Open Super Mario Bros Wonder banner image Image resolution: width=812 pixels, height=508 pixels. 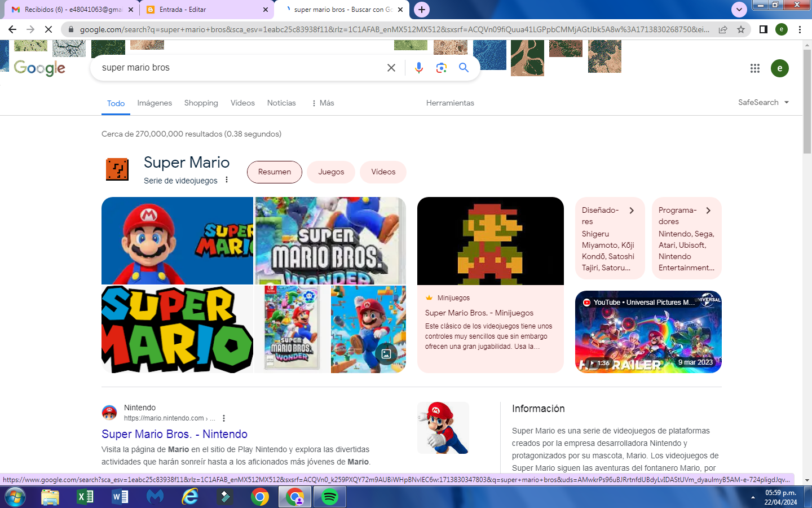tap(330, 241)
